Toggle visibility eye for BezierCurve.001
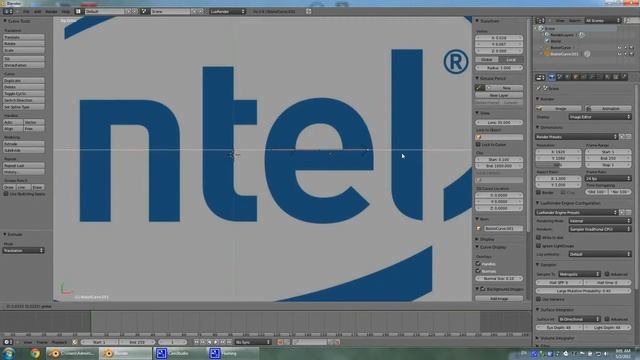This screenshot has width=640, height=360. pos(620,53)
